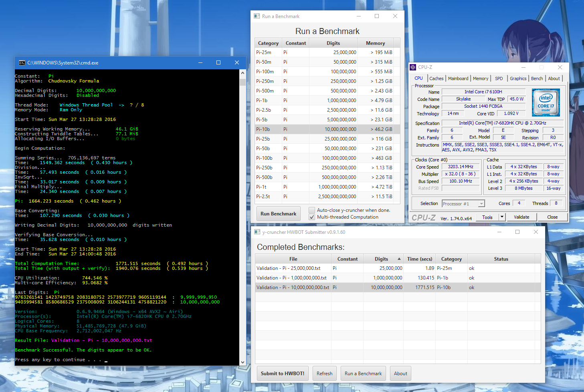584x392 pixels.
Task: Click the 1771.515 time cell for Pi-10b
Action: 420,287
